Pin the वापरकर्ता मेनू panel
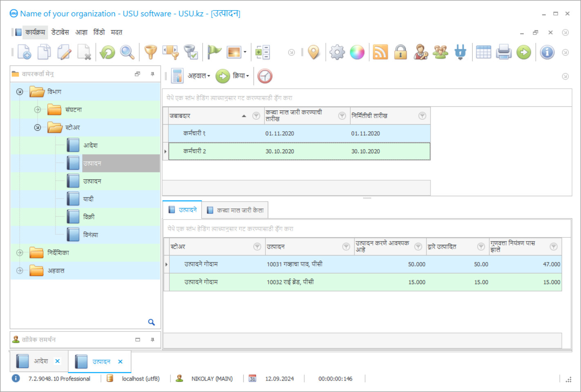Viewport: 581px width, 392px height. (x=153, y=74)
